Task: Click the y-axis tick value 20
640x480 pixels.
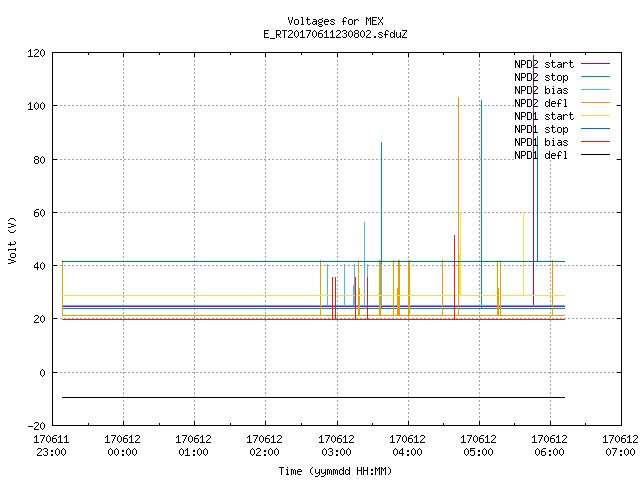Action: (39, 320)
